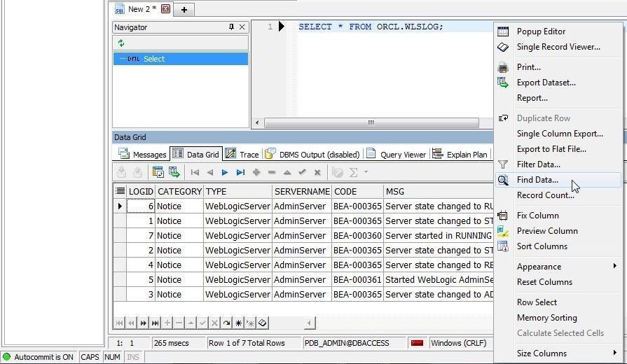Click the editor scrollbar left arrow

pos(257,122)
